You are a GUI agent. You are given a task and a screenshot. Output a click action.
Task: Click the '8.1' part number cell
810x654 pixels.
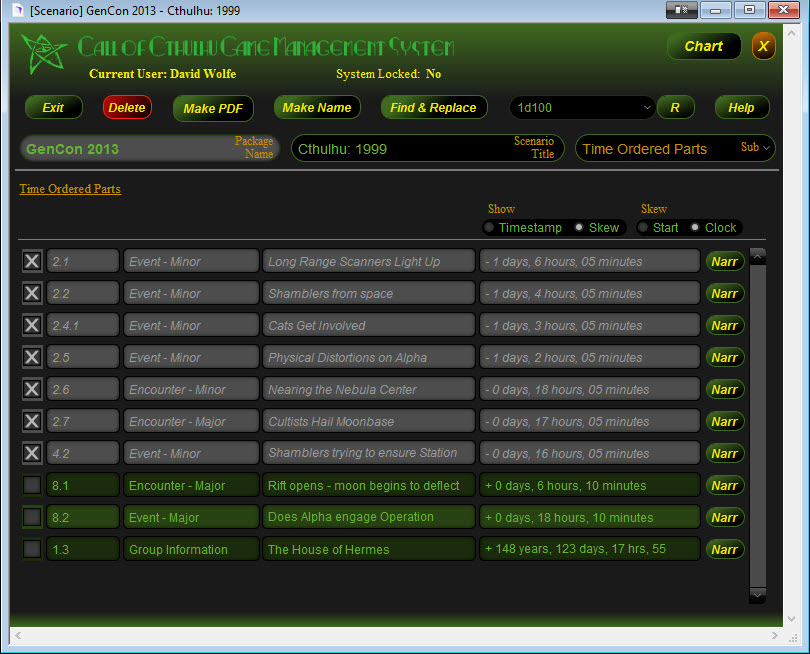(x=83, y=485)
